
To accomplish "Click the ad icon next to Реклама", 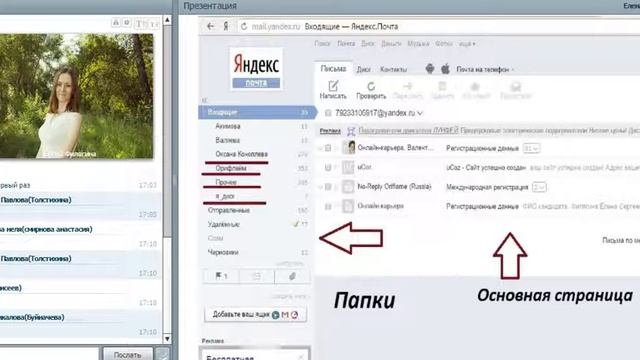I will pos(351,131).
